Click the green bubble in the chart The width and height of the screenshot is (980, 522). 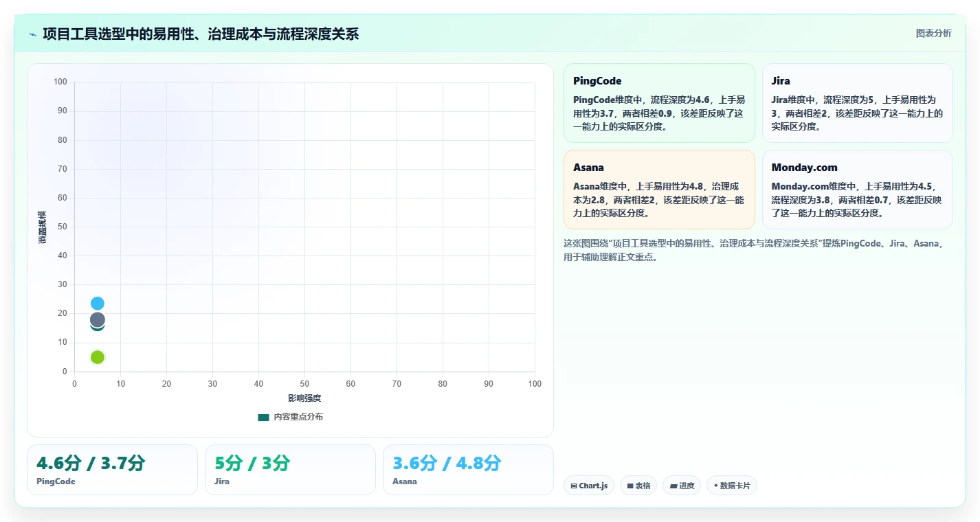click(98, 357)
